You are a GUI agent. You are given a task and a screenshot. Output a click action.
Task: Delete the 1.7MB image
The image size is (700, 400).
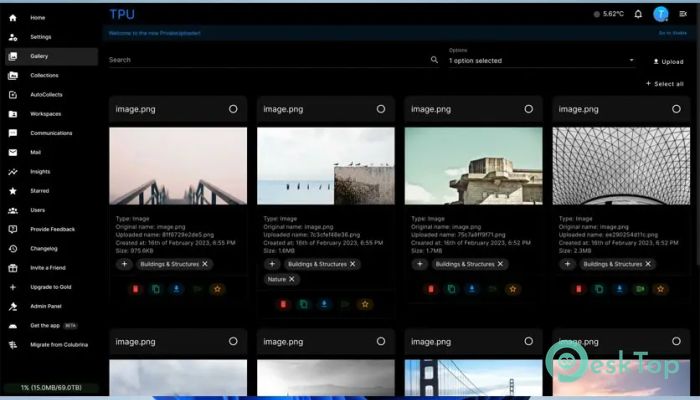pos(431,289)
